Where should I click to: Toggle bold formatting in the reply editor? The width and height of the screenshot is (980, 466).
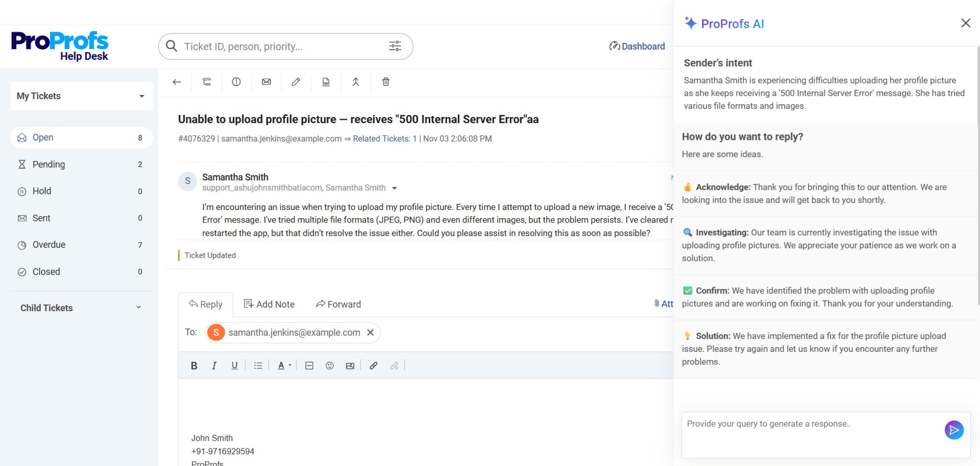[x=194, y=365]
